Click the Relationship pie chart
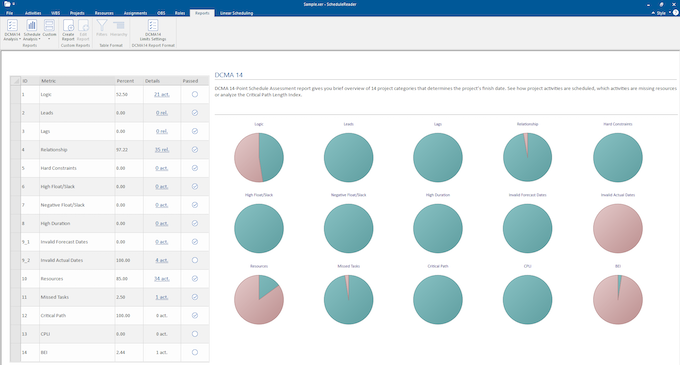 527,157
